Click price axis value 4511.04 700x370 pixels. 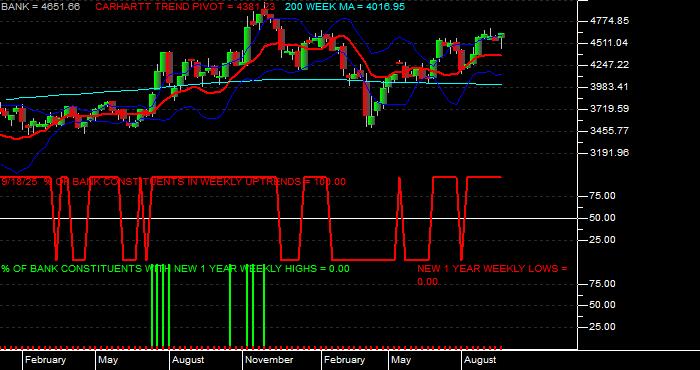[x=609, y=43]
